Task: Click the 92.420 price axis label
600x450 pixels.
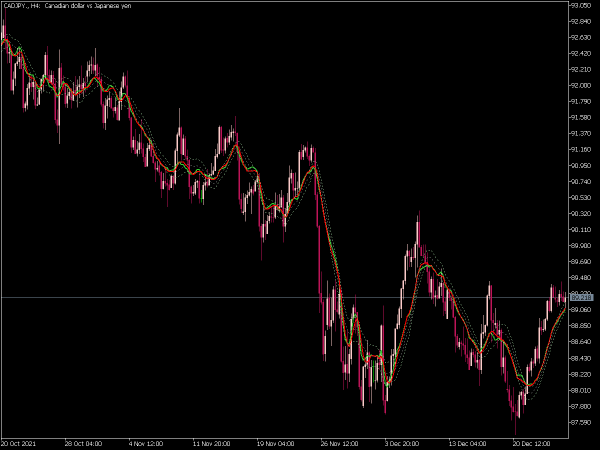Action: pyautogui.click(x=581, y=54)
